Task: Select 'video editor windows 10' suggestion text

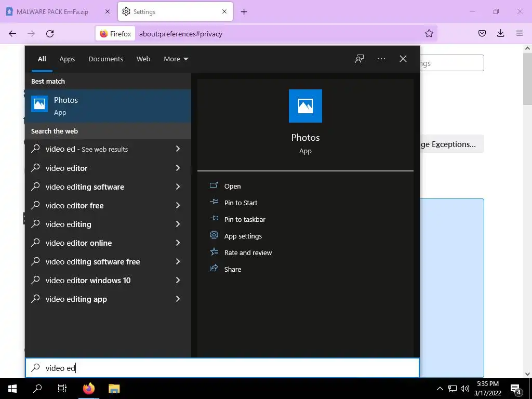Action: (88, 280)
